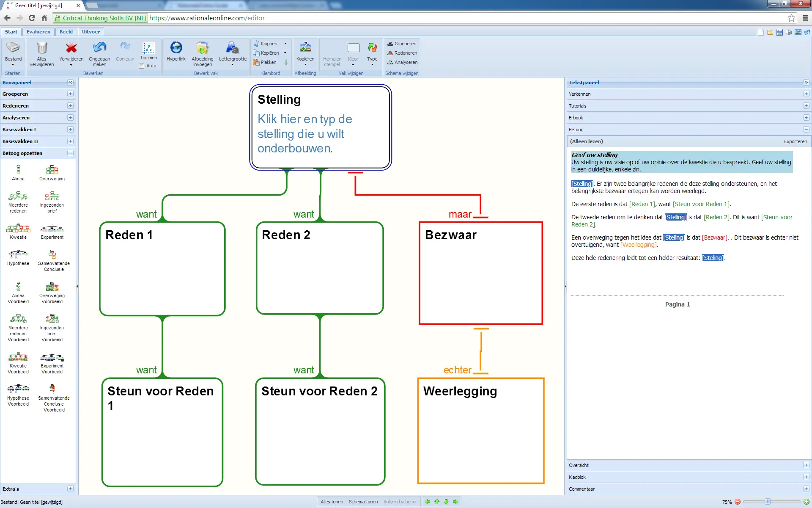812x508 pixels.
Task: Enable the Auto checkbox under Trimmen
Action: pos(142,66)
